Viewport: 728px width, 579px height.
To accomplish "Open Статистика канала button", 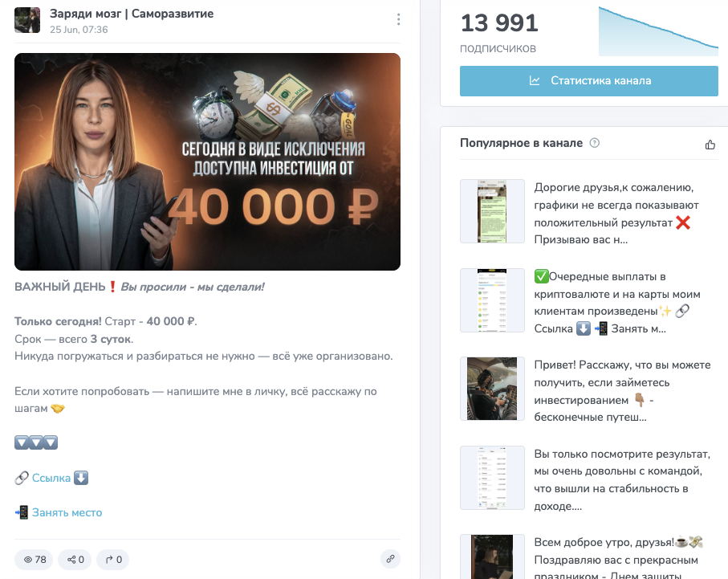I will click(588, 81).
